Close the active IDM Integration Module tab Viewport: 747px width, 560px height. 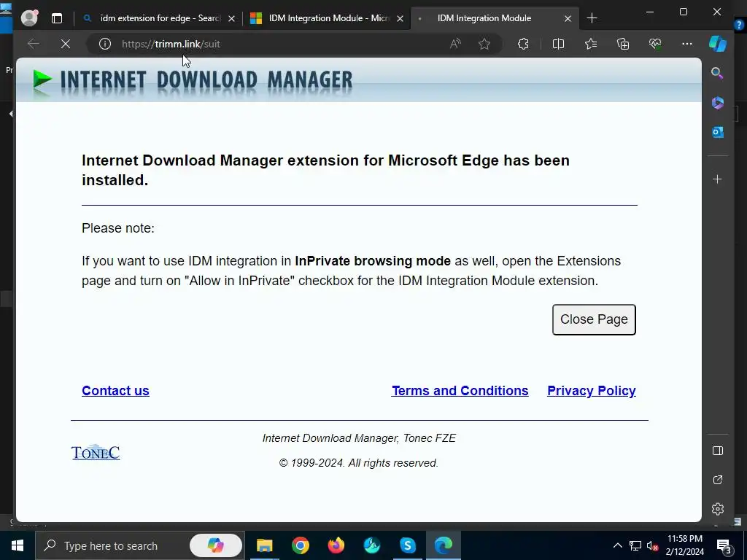coord(568,18)
